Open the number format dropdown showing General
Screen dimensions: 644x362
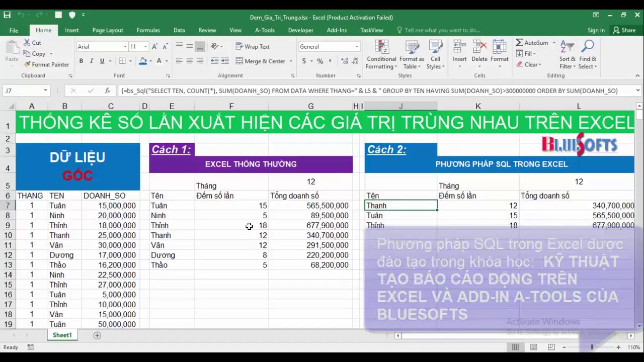(357, 47)
